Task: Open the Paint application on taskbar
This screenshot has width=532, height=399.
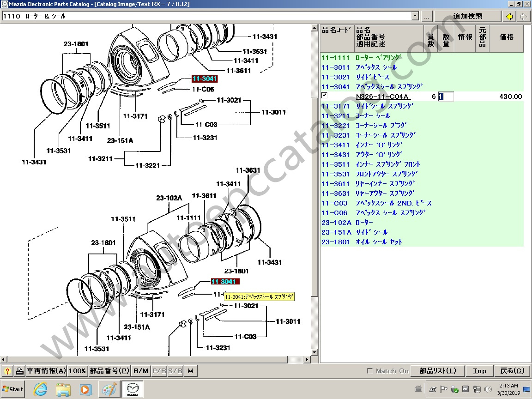Action: pyautogui.click(x=109, y=389)
